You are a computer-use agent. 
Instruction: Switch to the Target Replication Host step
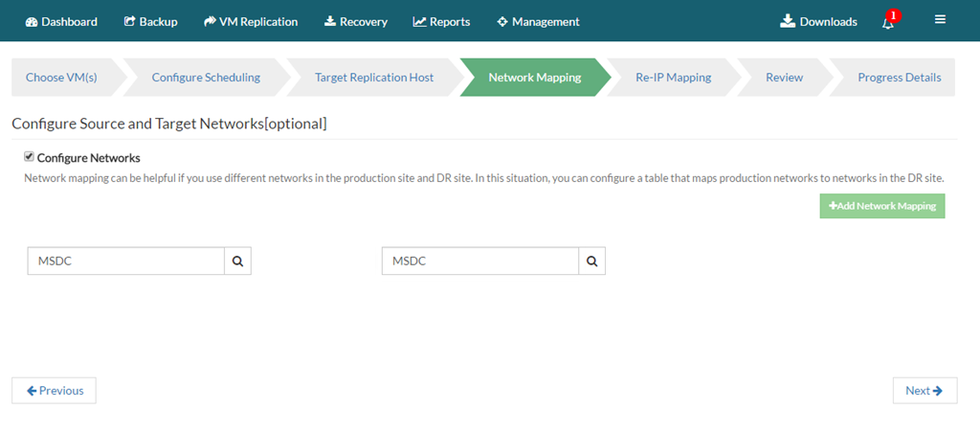374,78
